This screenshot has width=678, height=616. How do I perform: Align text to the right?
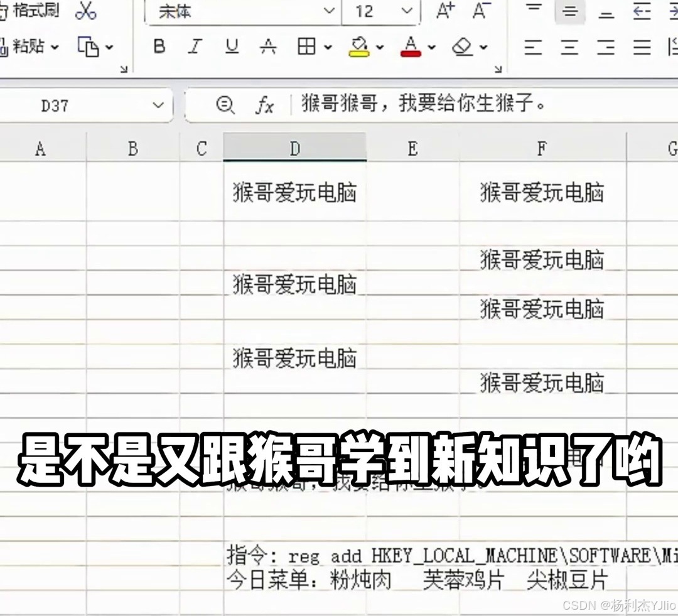606,46
